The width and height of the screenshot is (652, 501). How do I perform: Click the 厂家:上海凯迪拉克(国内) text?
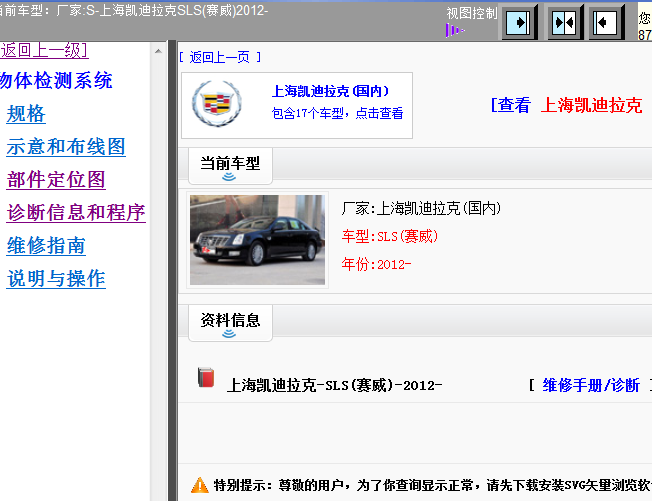[x=421, y=208]
